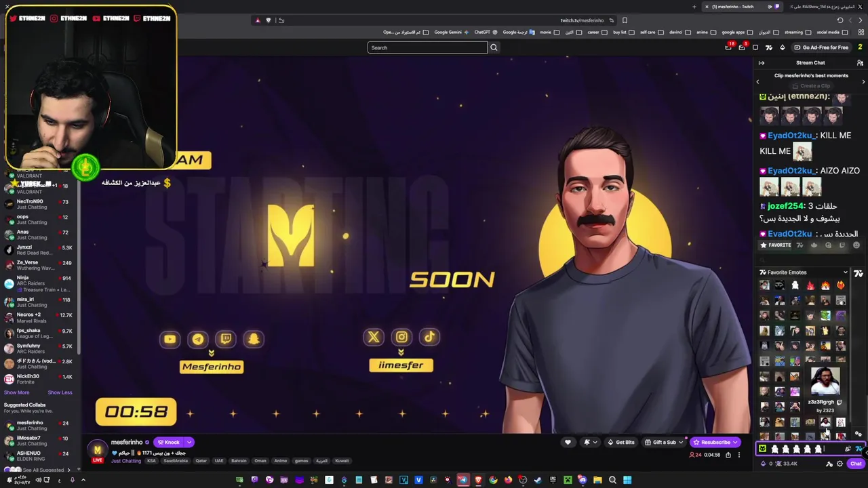Select the 7TV emote tab
Screen dimensions: 868x488
[800, 245]
